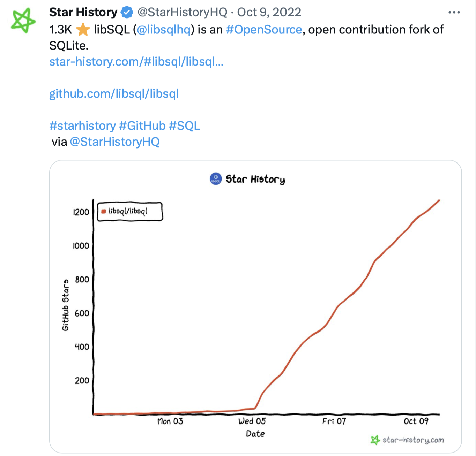The image size is (476, 456).
Task: Click the Oct 9, 2022 timestamp
Action: click(269, 13)
